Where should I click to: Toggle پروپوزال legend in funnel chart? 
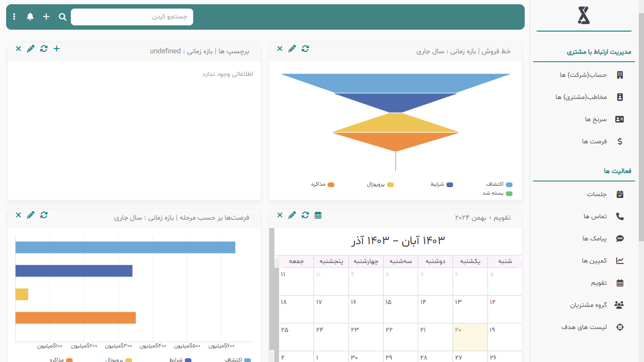point(380,184)
